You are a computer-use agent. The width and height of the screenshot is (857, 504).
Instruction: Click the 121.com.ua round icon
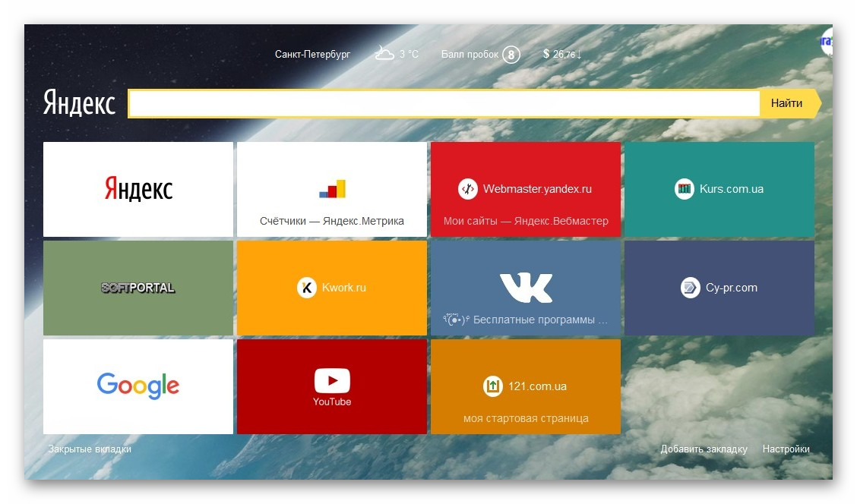click(x=493, y=386)
